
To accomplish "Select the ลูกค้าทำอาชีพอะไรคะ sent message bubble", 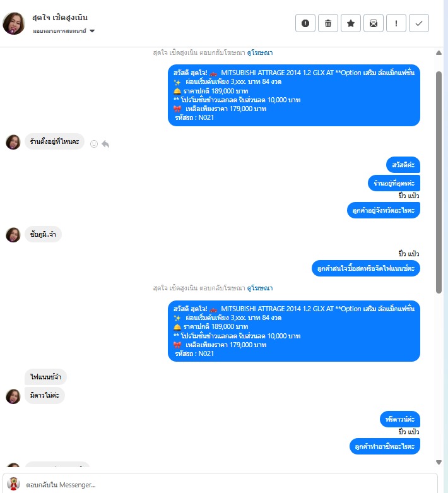I will [x=384, y=446].
